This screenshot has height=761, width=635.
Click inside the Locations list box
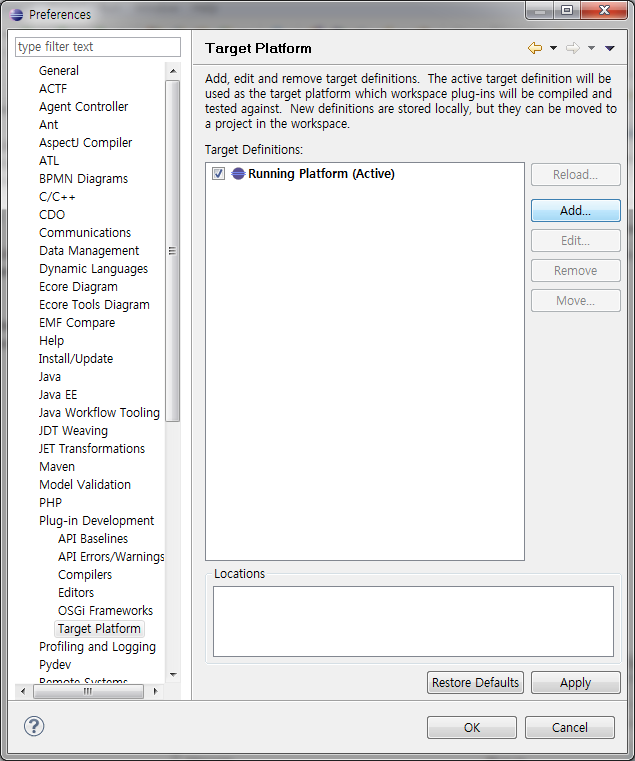click(x=413, y=621)
